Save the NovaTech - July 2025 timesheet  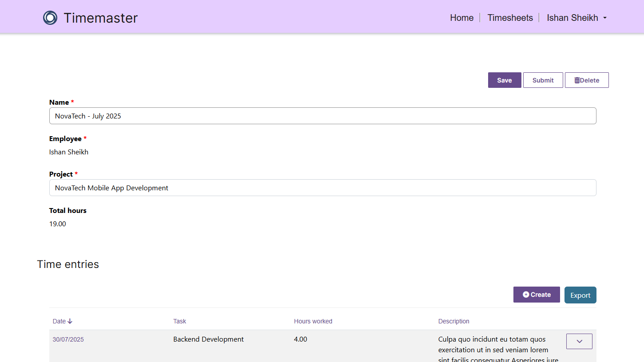click(505, 80)
